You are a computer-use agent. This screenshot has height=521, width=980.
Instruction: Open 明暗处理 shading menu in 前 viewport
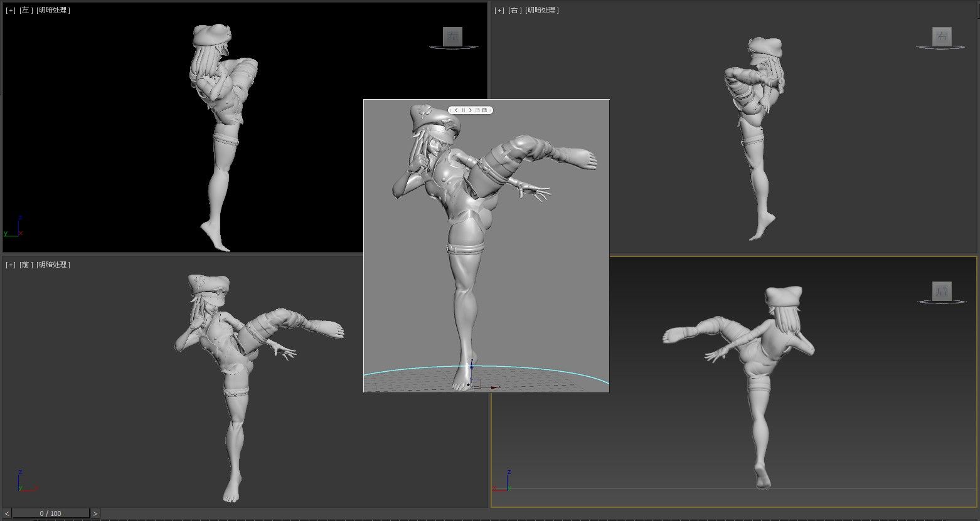(x=53, y=265)
